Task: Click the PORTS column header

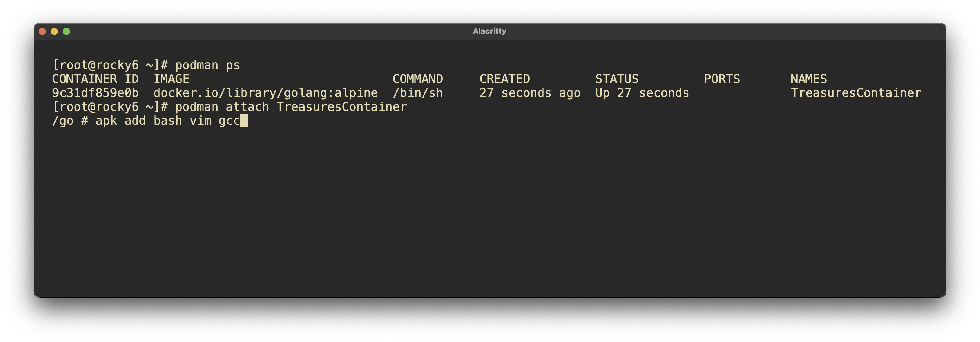Action: click(x=721, y=79)
